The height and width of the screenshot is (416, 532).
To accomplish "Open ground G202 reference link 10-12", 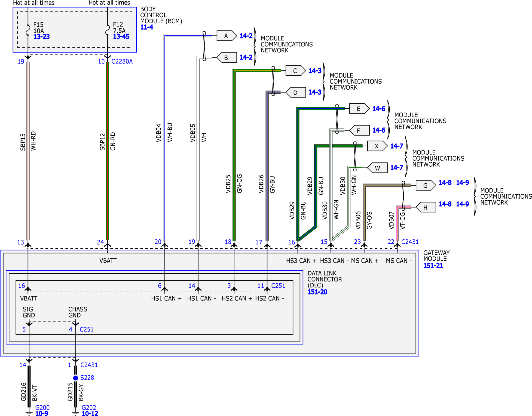I will pos(90,413).
